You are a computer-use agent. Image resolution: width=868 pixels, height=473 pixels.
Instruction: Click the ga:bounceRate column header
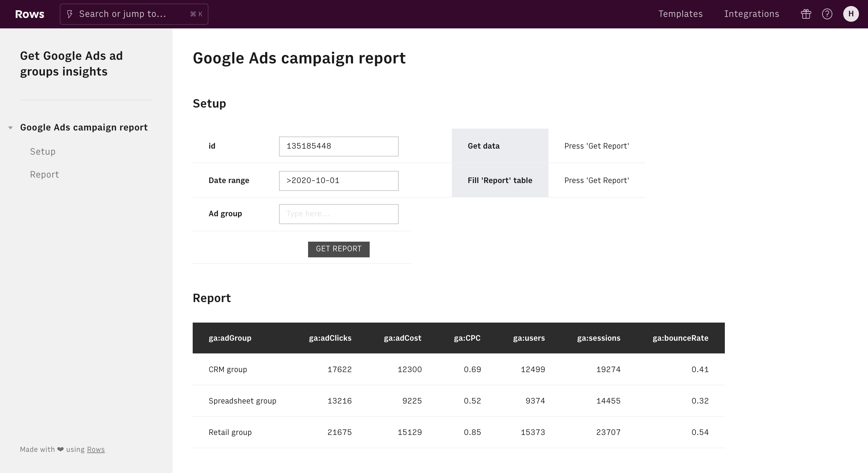(680, 338)
